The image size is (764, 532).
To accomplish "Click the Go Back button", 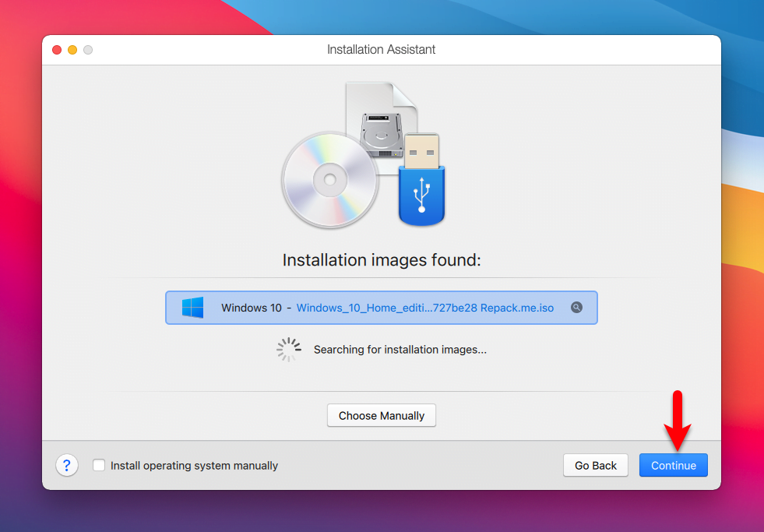I will [596, 465].
